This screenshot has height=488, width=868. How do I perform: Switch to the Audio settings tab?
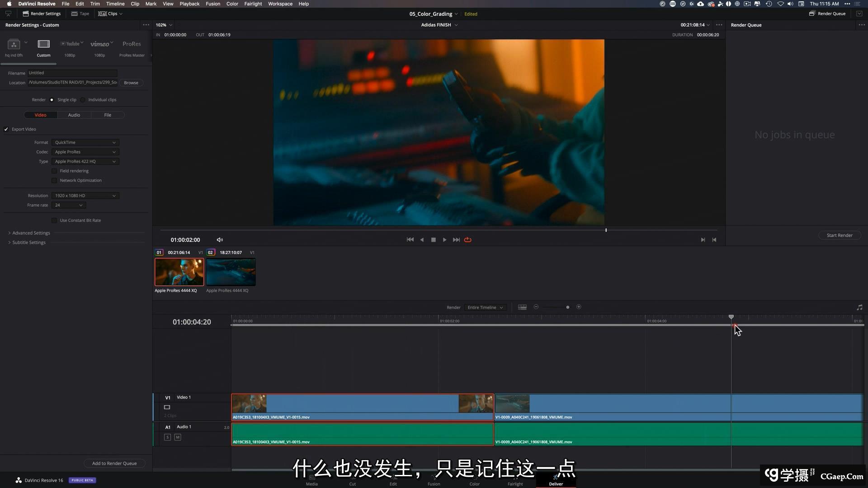click(74, 115)
